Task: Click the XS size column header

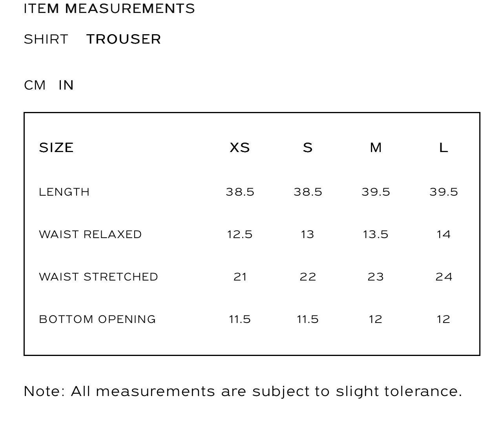Action: 240,148
